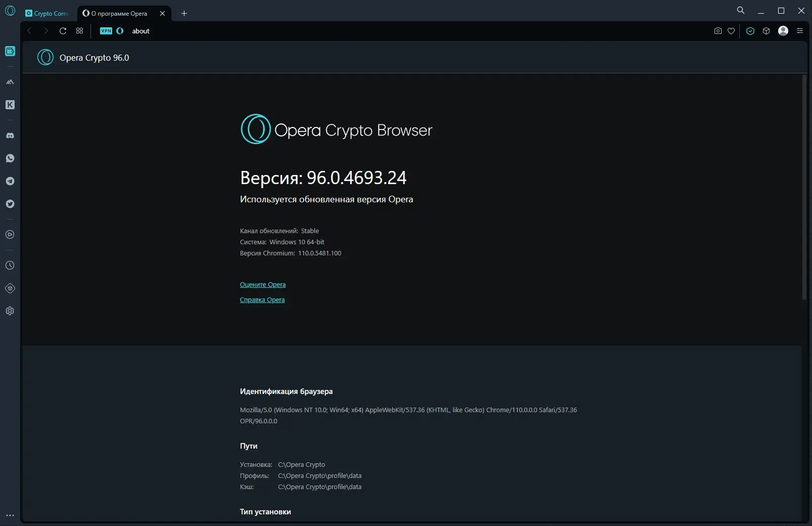Launch Telegram from the sidebar
This screenshot has width=812, height=526.
pos(10,181)
